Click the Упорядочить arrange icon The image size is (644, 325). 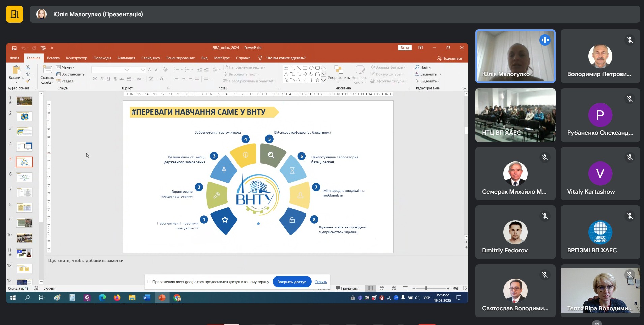339,74
